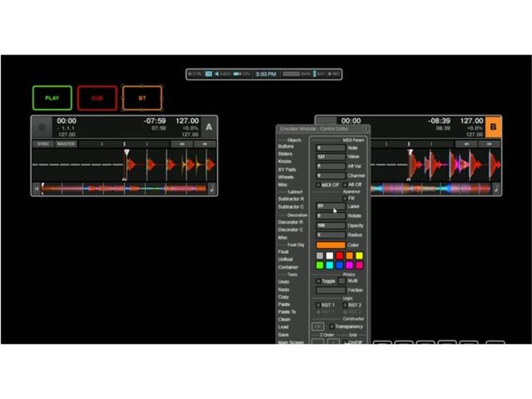Viewport: 532px width, 399px height.
Task: Select Decorator R
Action: 290,222
